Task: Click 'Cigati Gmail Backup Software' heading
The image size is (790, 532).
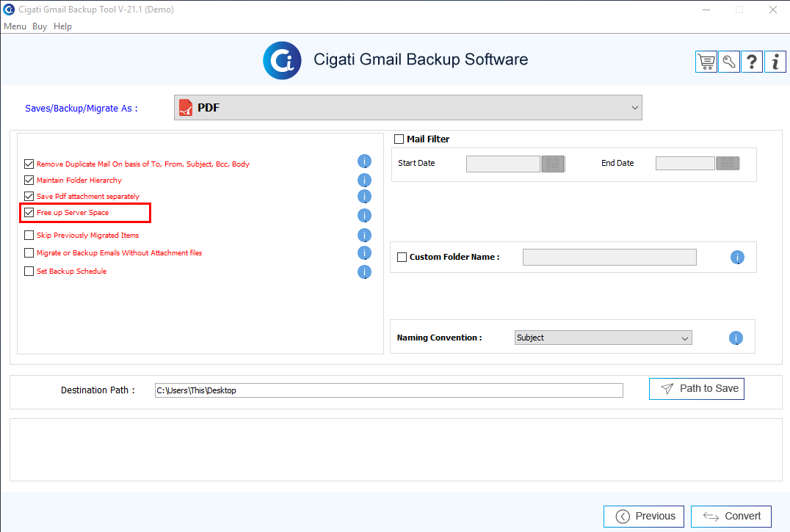Action: tap(421, 59)
